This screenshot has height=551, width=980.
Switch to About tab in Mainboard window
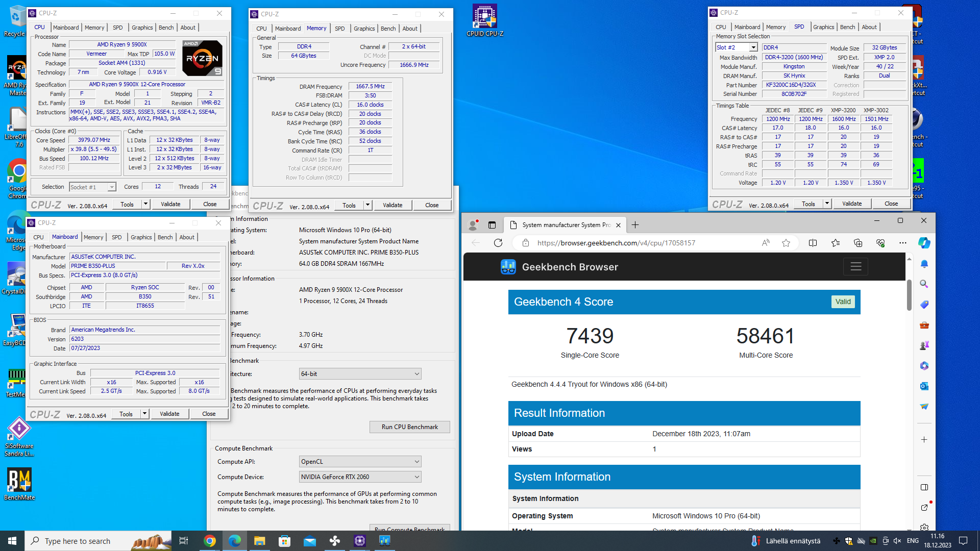(x=187, y=237)
